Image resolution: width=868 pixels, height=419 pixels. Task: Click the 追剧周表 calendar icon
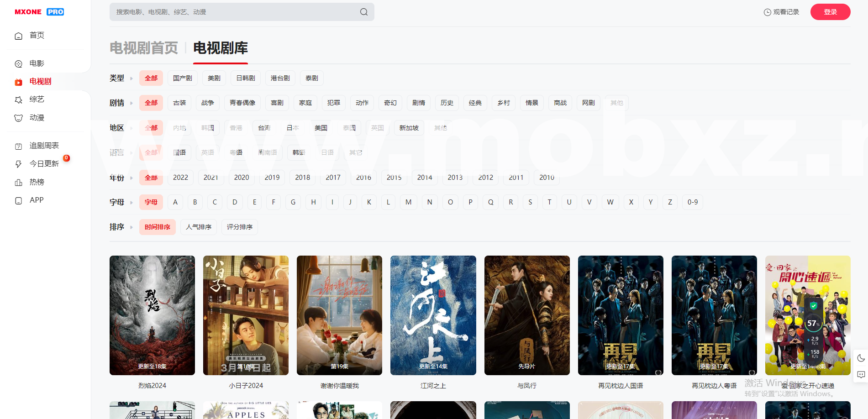(x=18, y=146)
